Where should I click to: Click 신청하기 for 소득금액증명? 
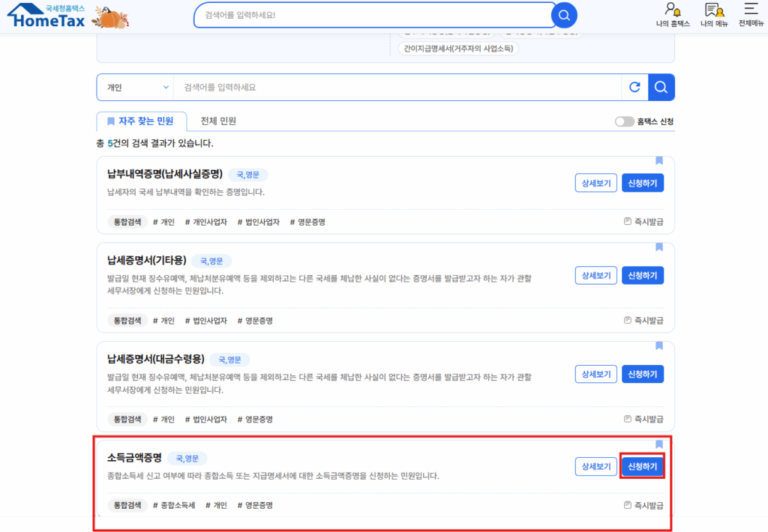pos(642,466)
